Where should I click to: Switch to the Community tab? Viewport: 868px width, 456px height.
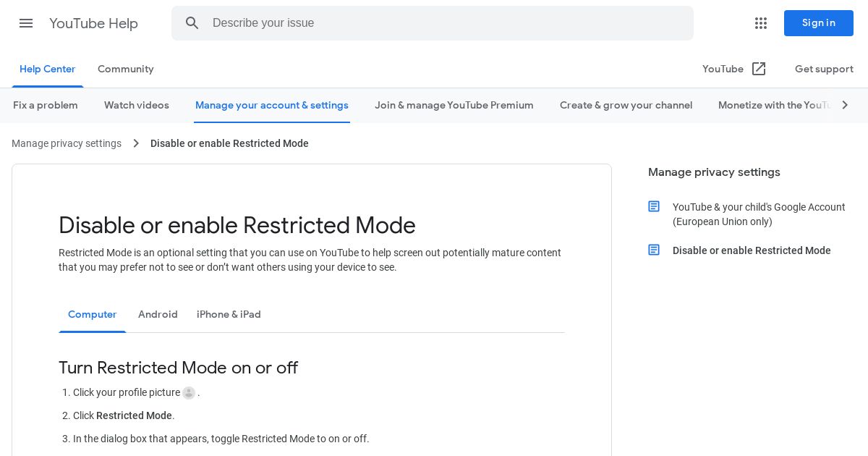coord(126,69)
